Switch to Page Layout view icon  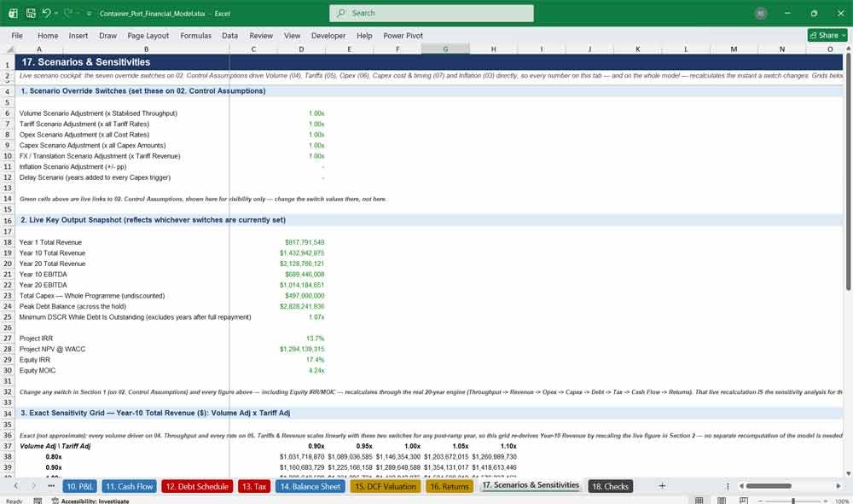pos(722,501)
